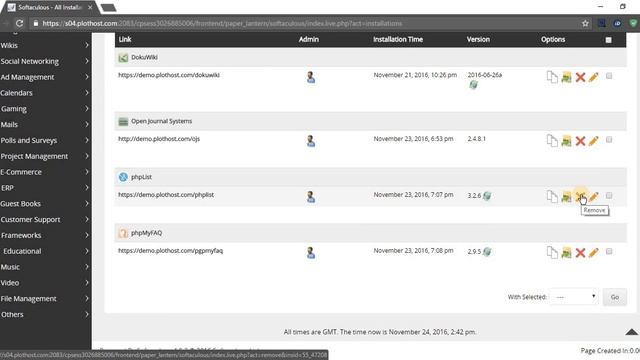640x360 pixels.
Task: Edit the phpMyFAQ installation details
Action: 593,252
